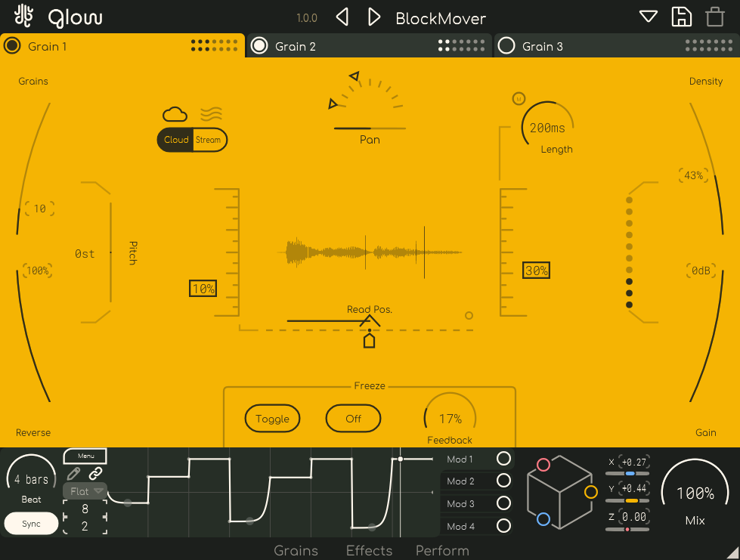Viewport: 740px width, 560px height.
Task: Click the waveform display
Action: (x=370, y=252)
